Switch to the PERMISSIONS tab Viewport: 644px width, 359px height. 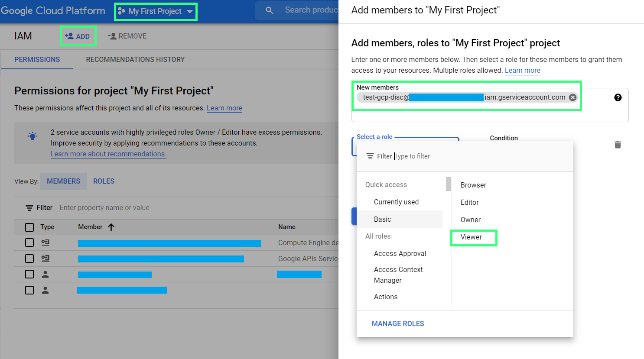point(37,59)
